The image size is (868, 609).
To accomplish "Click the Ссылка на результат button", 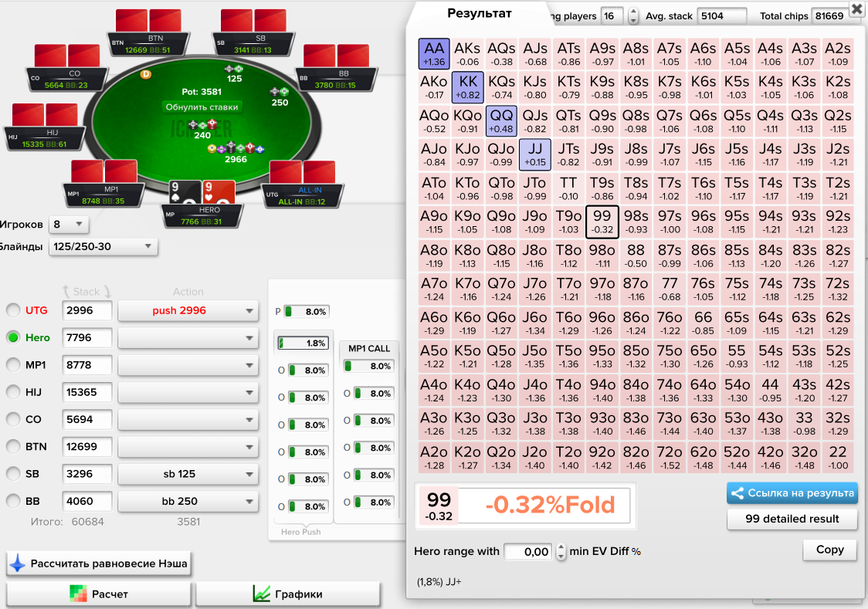I will 792,493.
